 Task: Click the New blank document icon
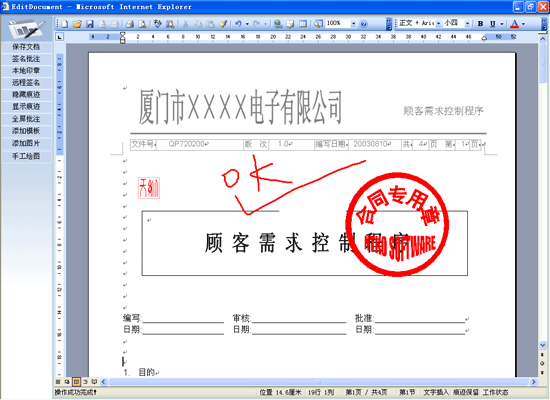(x=65, y=24)
